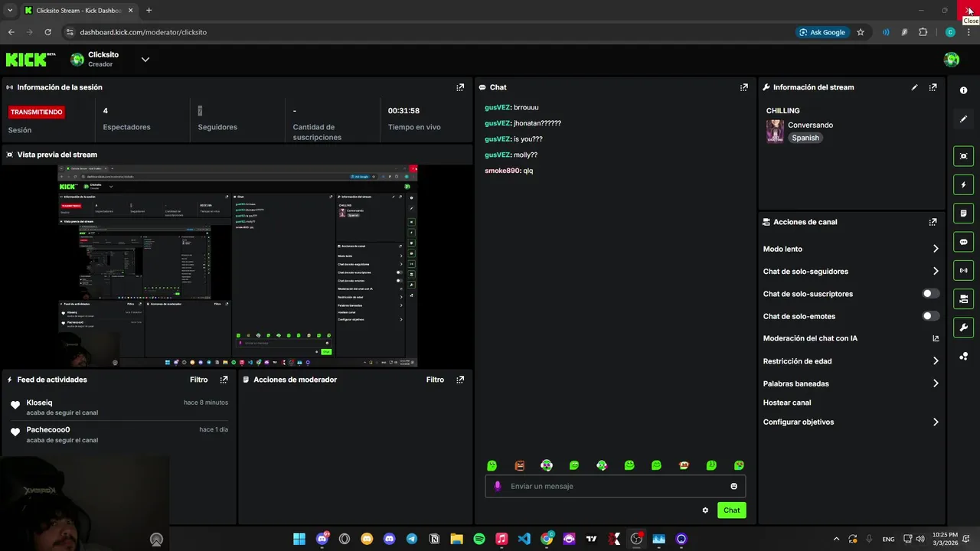Click username smoke890 in chat
Screen dimensions: 980x551
(x=502, y=171)
